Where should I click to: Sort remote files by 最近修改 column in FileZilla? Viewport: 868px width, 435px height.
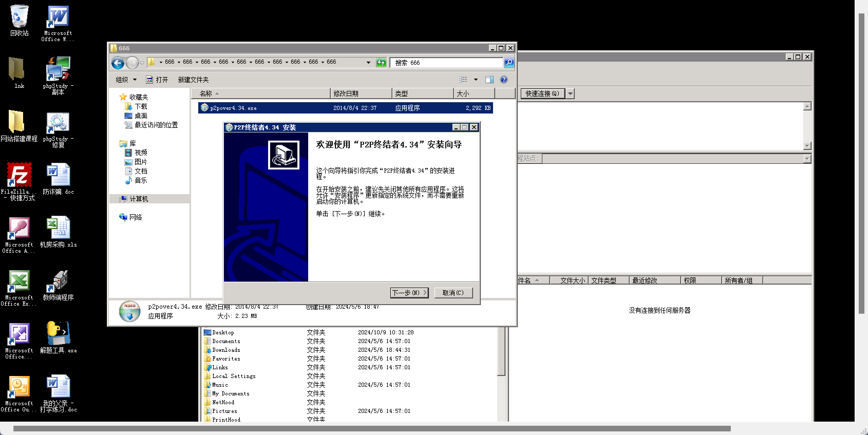[655, 280]
